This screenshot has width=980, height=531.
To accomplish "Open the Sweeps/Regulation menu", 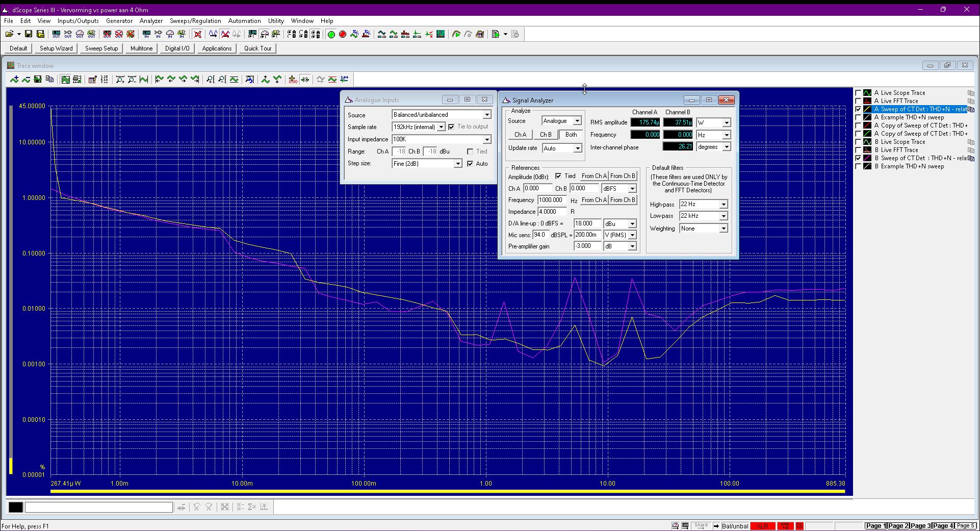I will 195,21.
